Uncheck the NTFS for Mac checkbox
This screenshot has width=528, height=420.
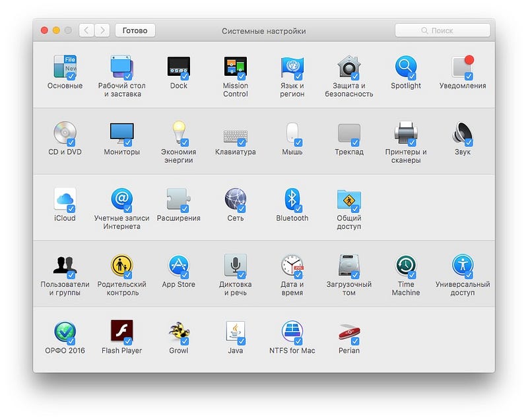[x=298, y=341]
